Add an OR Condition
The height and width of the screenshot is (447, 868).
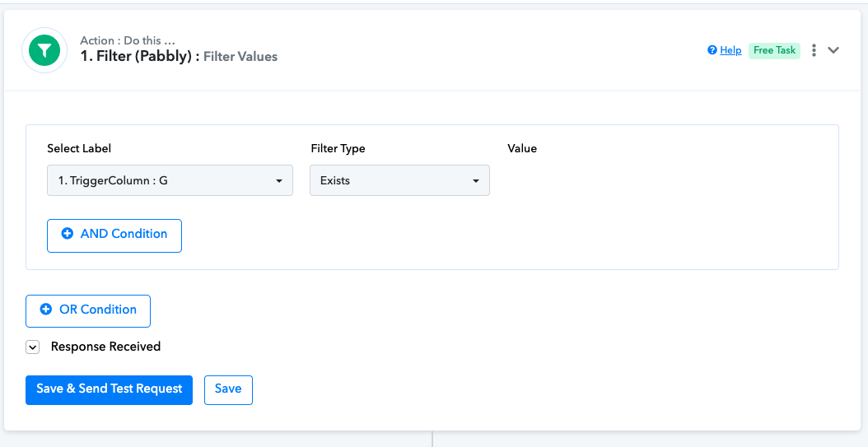pos(88,311)
